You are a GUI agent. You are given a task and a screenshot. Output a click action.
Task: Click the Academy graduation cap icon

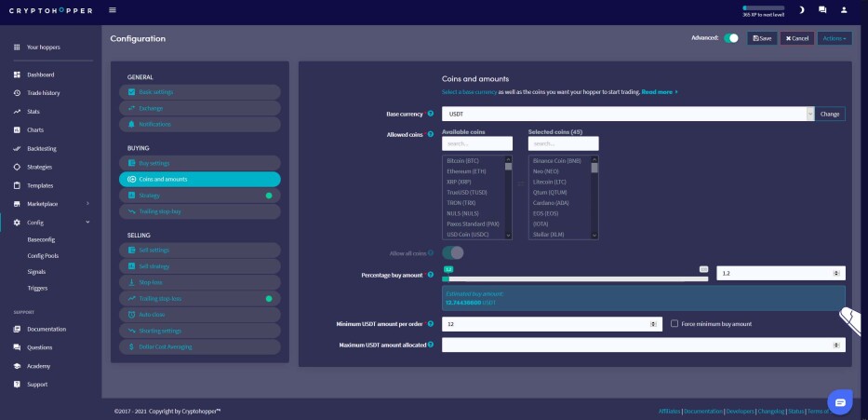[x=17, y=366]
